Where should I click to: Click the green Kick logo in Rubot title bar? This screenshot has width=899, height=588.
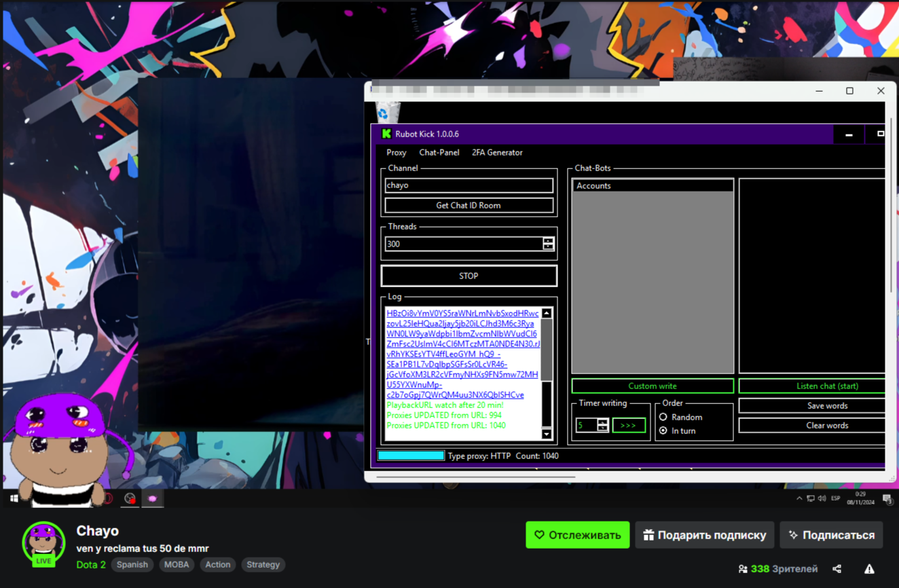click(386, 134)
